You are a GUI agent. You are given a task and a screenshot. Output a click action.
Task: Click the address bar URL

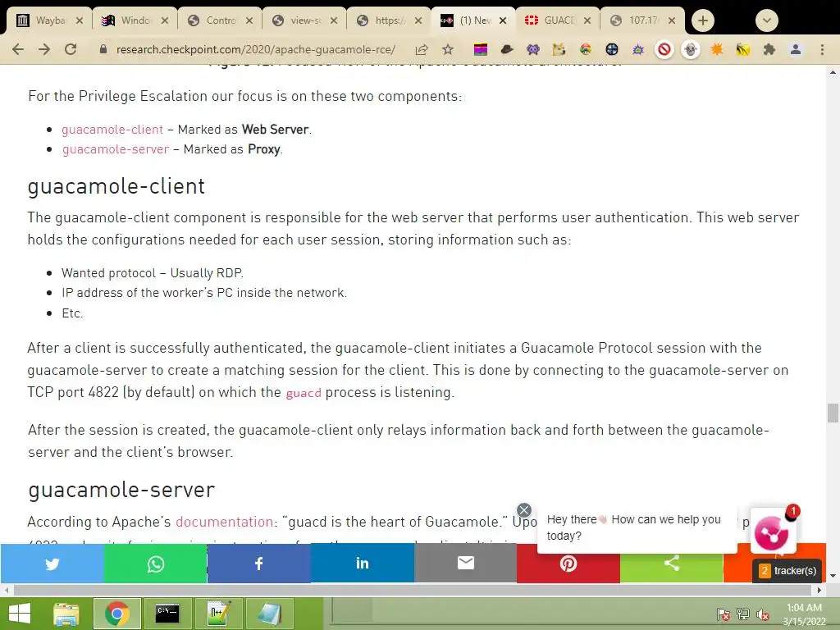[x=256, y=50]
